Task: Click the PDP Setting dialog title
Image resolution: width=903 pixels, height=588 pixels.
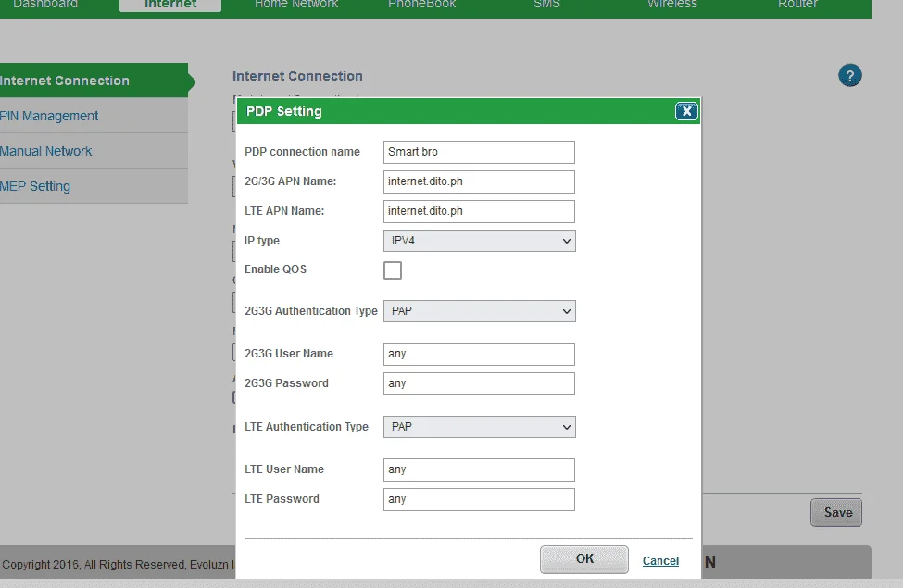Action: (284, 111)
